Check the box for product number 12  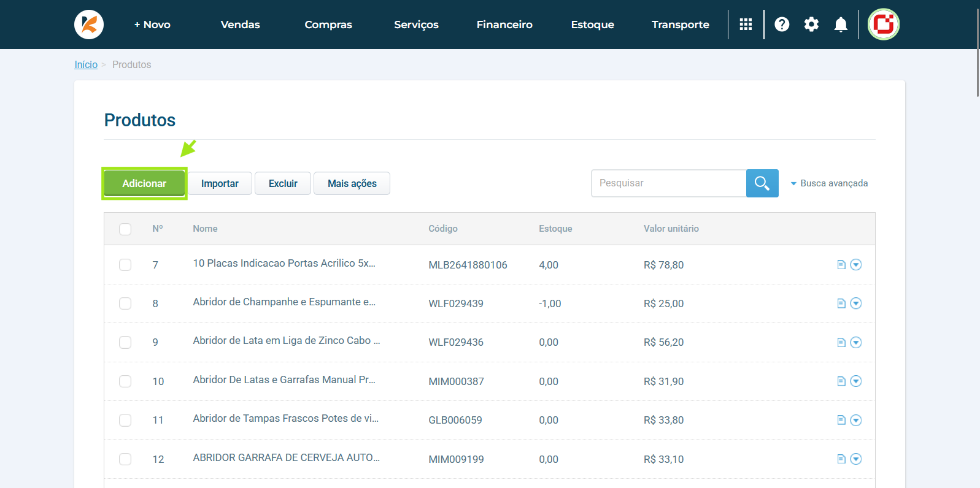point(125,459)
